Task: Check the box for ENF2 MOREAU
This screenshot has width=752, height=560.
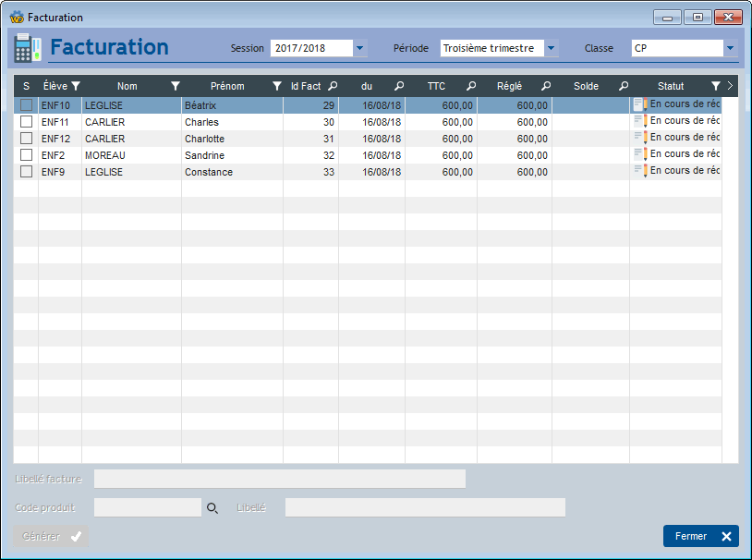Action: pyautogui.click(x=27, y=155)
